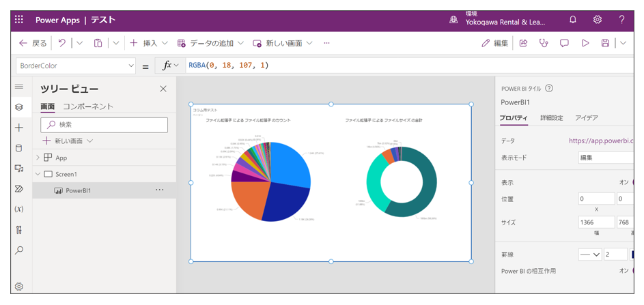644x305 pixels.
Task: Open help question mark in header
Action: click(622, 20)
